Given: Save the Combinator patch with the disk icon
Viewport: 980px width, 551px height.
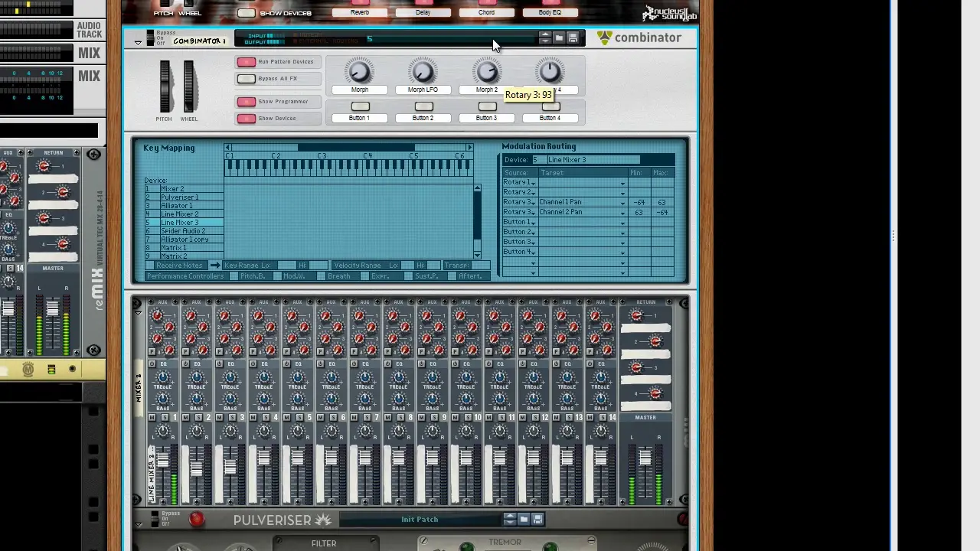Looking at the screenshot, I should tap(573, 37).
